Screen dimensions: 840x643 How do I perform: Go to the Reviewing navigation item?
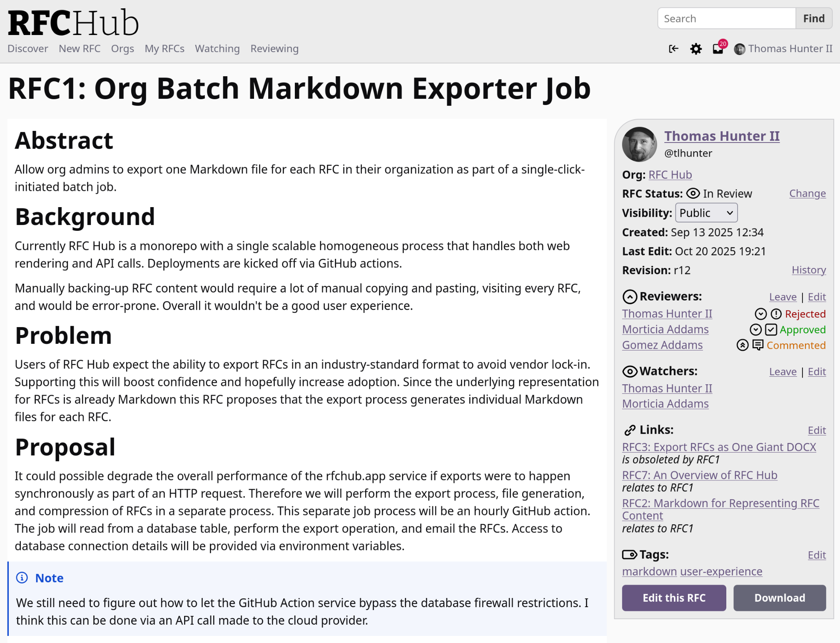click(x=274, y=49)
